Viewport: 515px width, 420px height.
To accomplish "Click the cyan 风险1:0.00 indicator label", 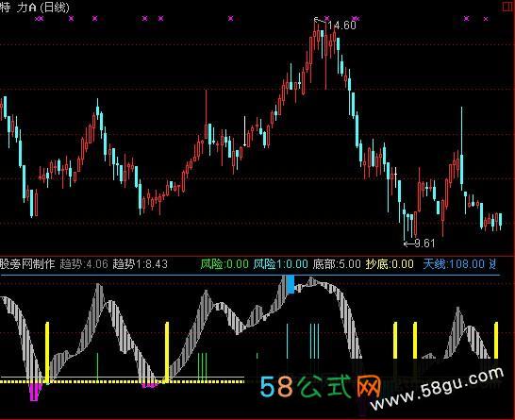I will (281, 264).
